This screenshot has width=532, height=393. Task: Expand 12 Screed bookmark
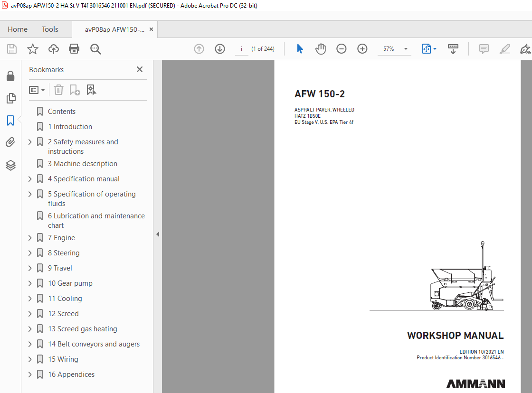(30, 314)
